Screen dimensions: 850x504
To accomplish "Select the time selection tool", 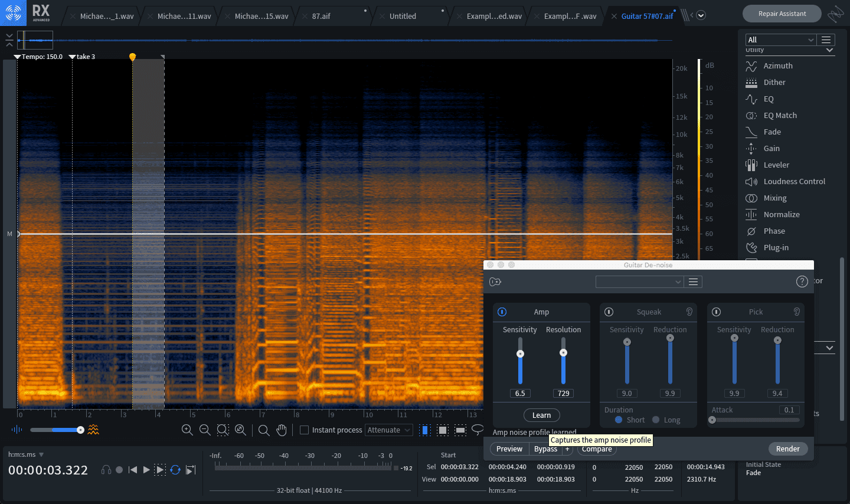I will [424, 430].
